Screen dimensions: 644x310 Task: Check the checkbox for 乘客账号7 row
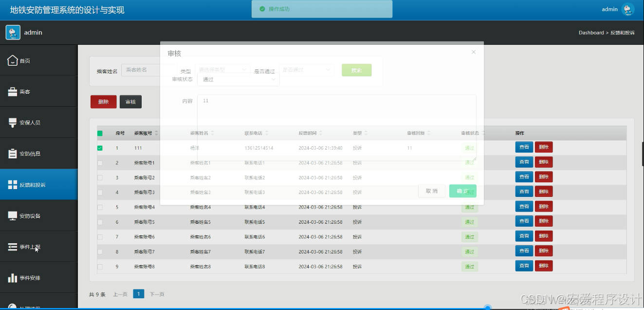click(x=100, y=252)
